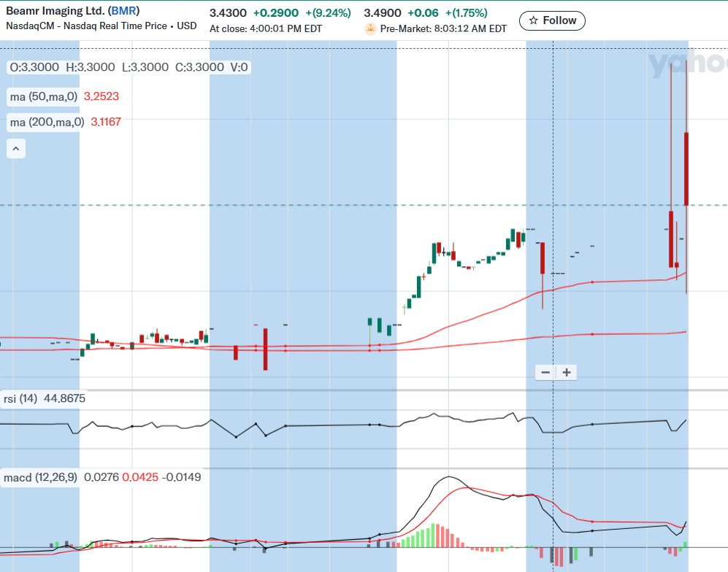Screen dimensions: 728x572
Task: Click the +(1.75%) pre-market change
Action: [x=467, y=13]
